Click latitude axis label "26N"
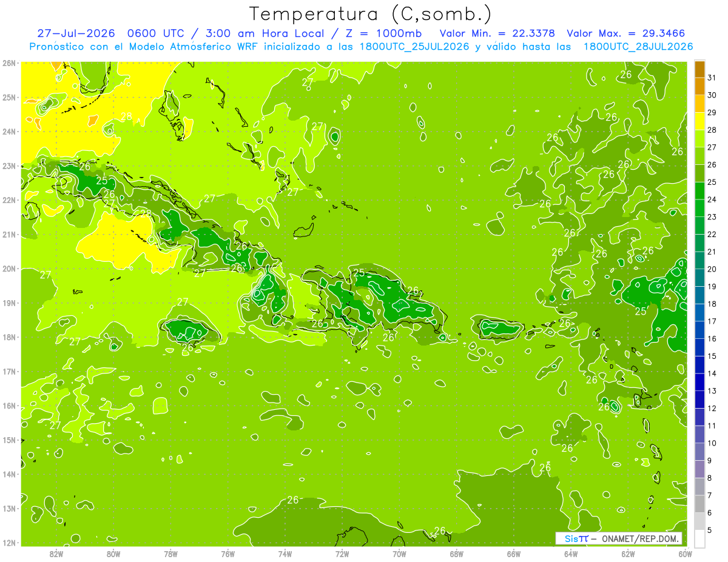The height and width of the screenshot is (562, 728). pos(9,63)
